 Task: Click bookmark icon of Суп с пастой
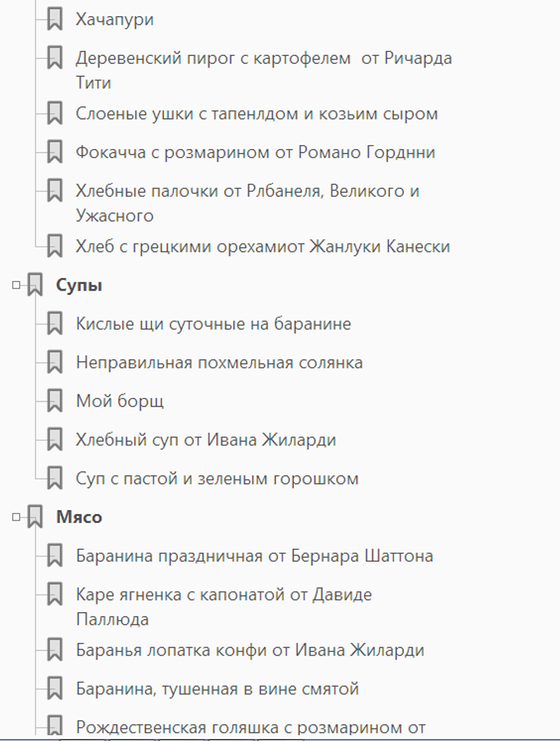click(x=55, y=478)
